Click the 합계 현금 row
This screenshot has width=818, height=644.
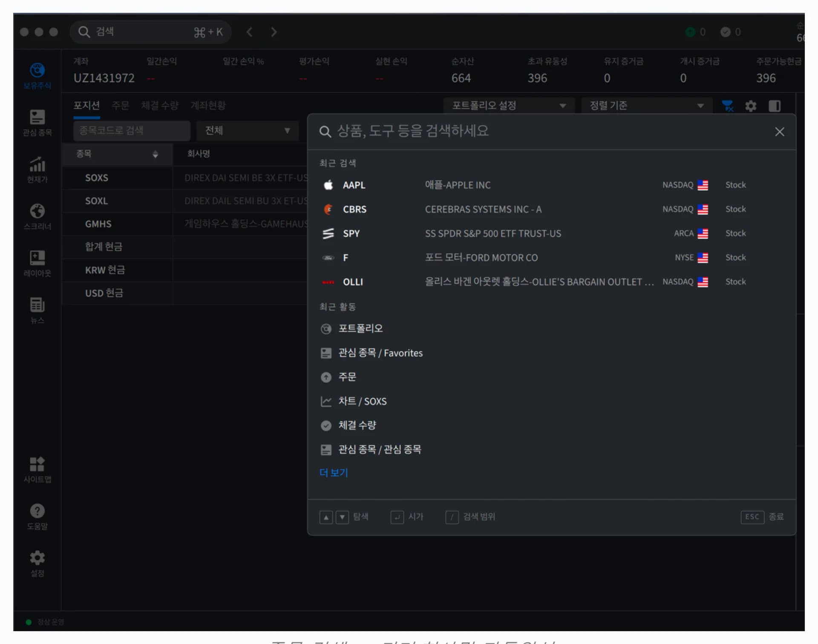pyautogui.click(x=185, y=247)
